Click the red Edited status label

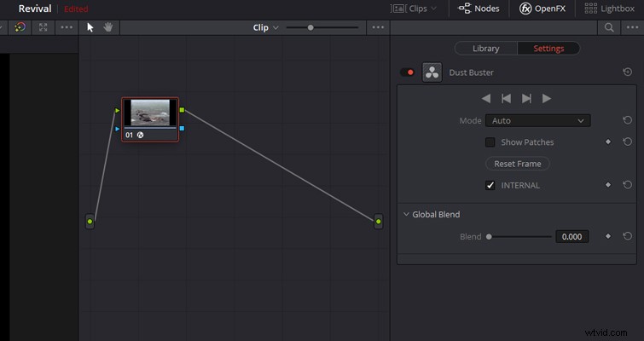[76, 9]
